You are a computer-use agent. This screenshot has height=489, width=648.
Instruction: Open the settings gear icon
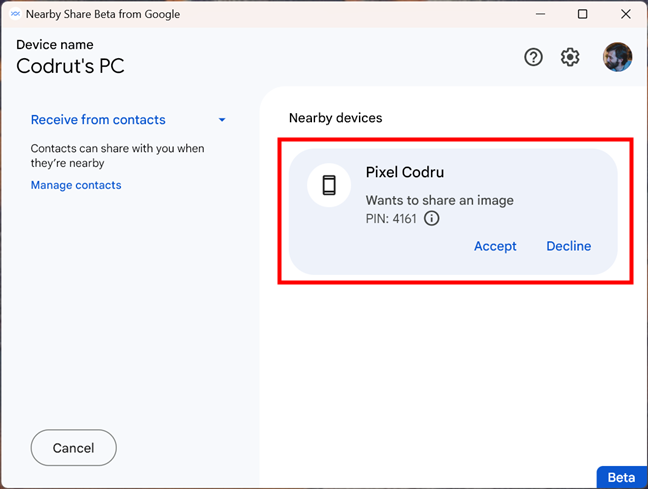(570, 57)
